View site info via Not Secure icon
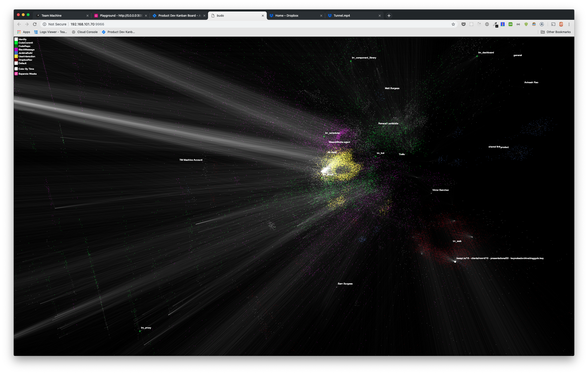 point(44,24)
